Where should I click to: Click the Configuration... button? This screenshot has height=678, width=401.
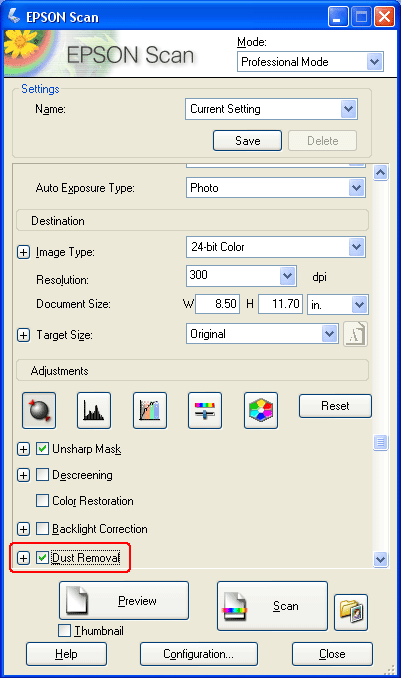coord(199,654)
